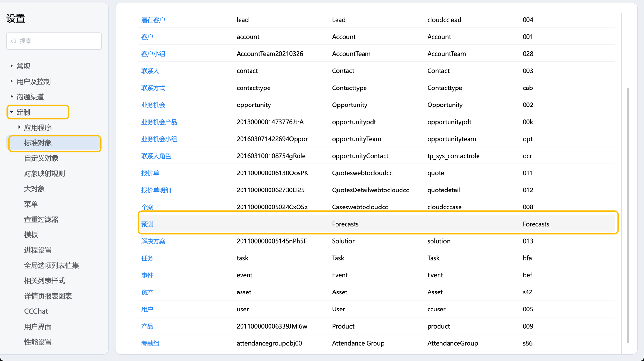Open the 预测 Forecasts object link
The width and height of the screenshot is (644, 361).
147,224
